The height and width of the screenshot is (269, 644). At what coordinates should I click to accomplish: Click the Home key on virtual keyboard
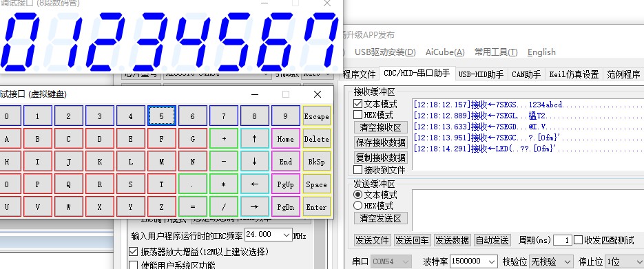tap(285, 138)
